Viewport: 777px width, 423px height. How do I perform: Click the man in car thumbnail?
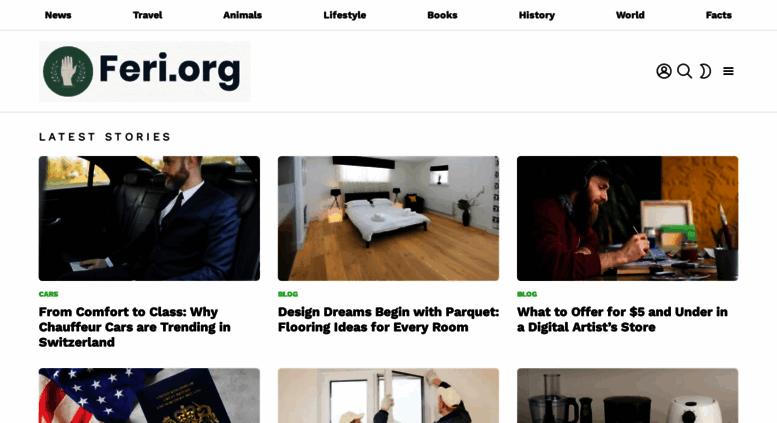[149, 218]
